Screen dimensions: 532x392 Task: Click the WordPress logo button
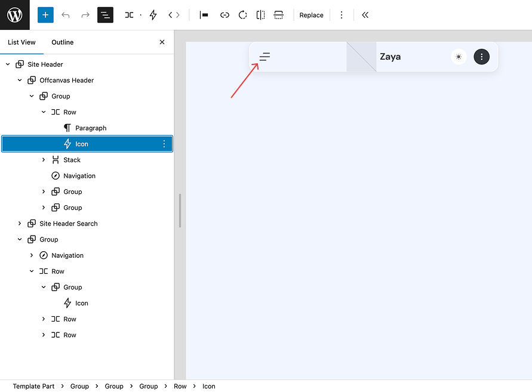pyautogui.click(x=14, y=15)
